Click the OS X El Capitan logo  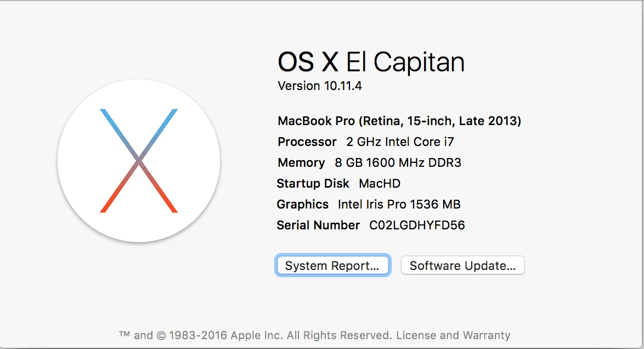click(139, 161)
